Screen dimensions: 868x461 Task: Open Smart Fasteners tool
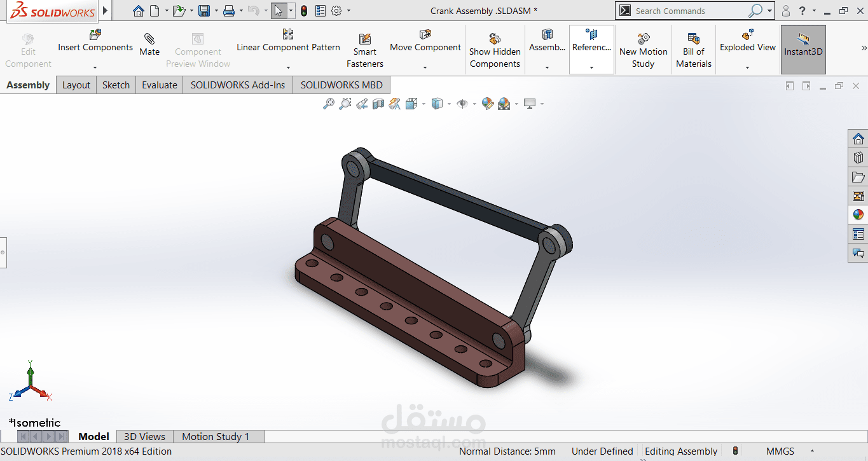[365, 50]
